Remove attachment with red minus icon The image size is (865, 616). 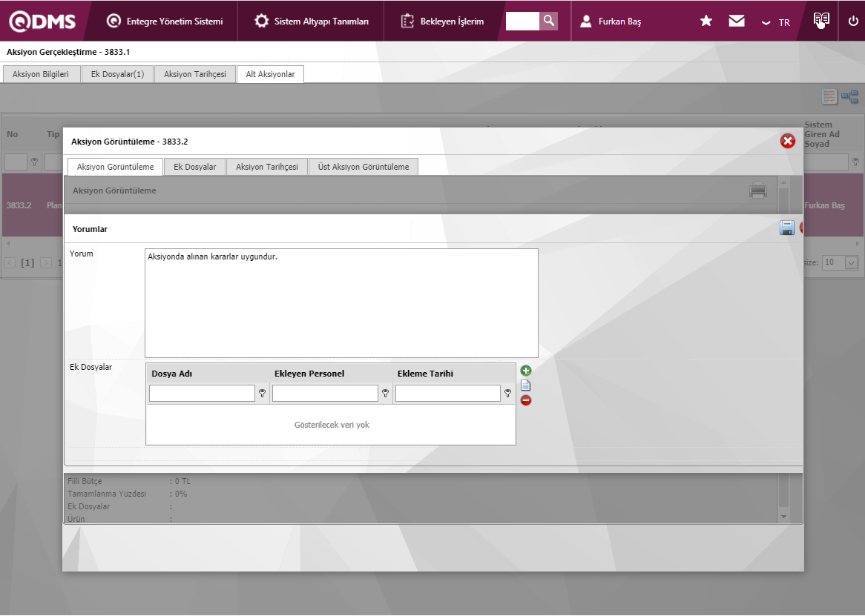[x=526, y=400]
